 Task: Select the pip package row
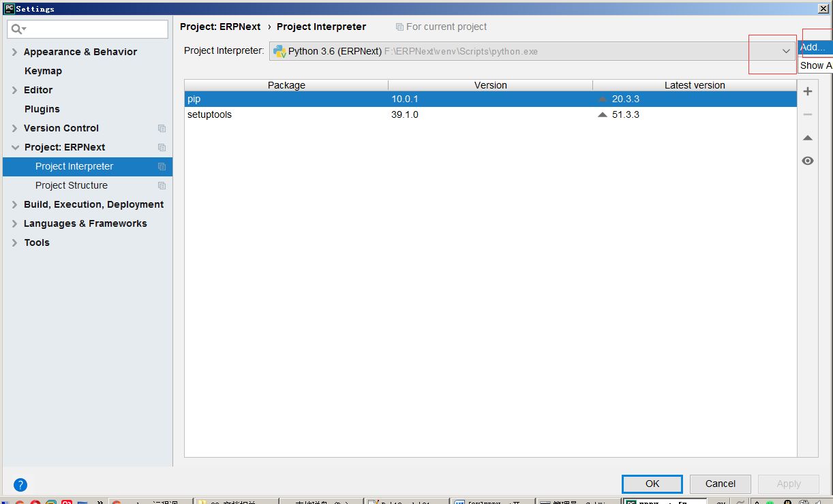coord(490,99)
